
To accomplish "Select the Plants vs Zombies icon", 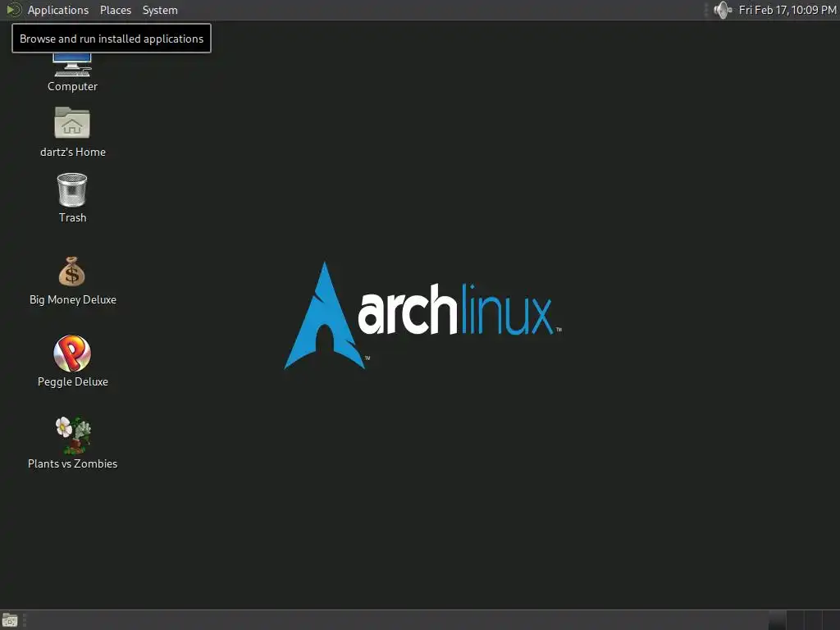I will click(x=72, y=443).
